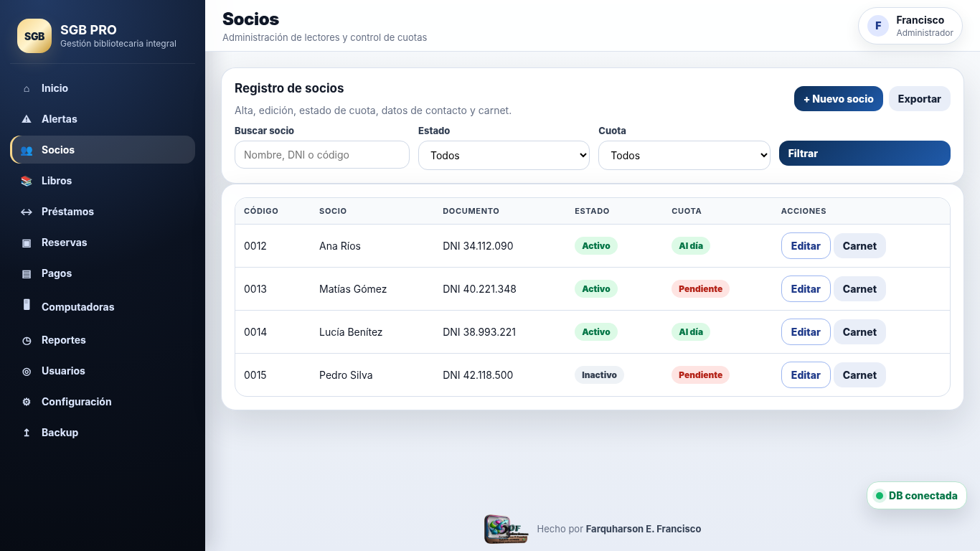The width and height of the screenshot is (980, 551).
Task: Click the Usuarios circle icon
Action: pos(27,371)
